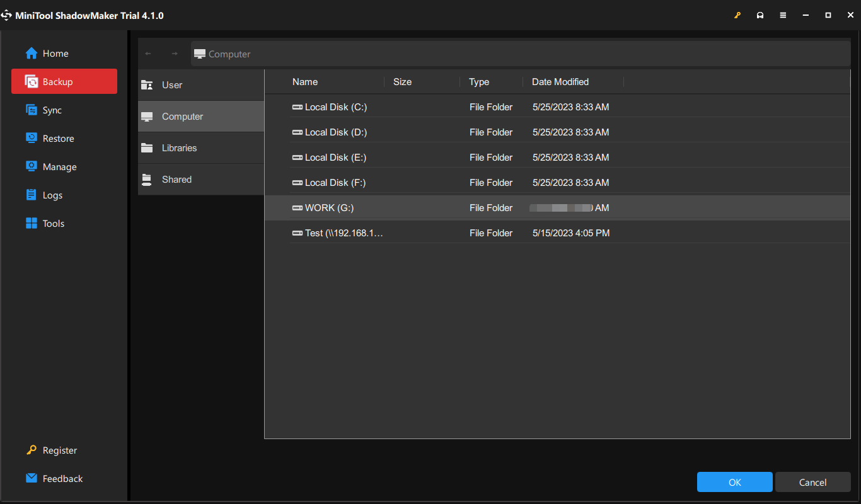Go to the Restore page
Image resolution: width=861 pixels, height=504 pixels.
(x=64, y=139)
